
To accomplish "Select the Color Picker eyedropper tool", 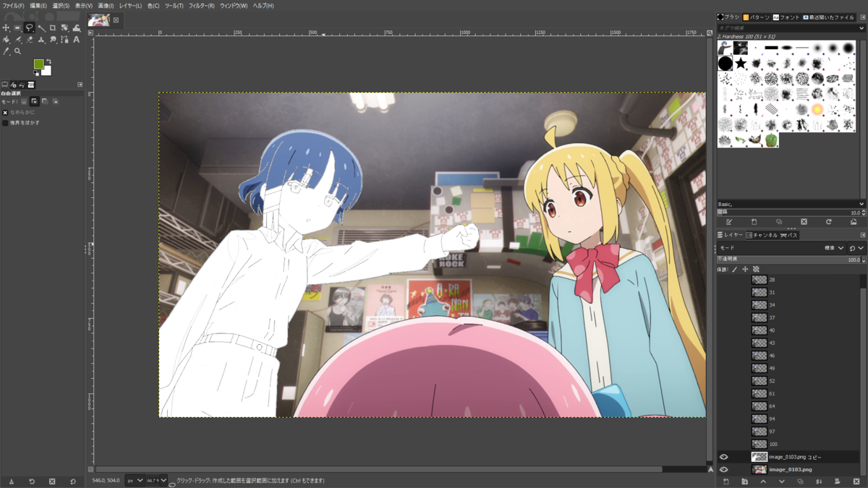I will [6, 51].
